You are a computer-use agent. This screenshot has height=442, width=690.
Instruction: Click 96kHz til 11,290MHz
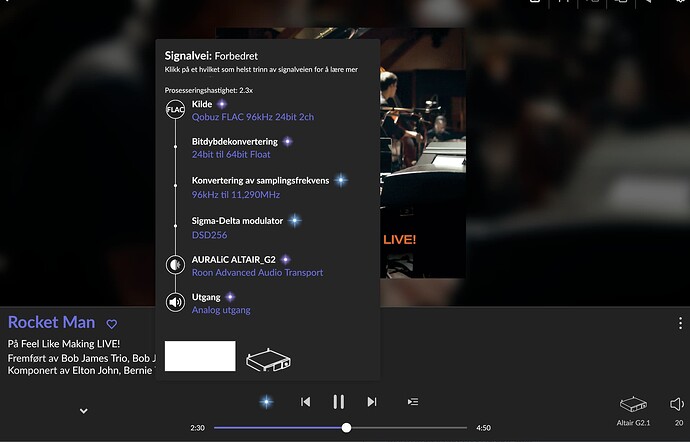236,195
